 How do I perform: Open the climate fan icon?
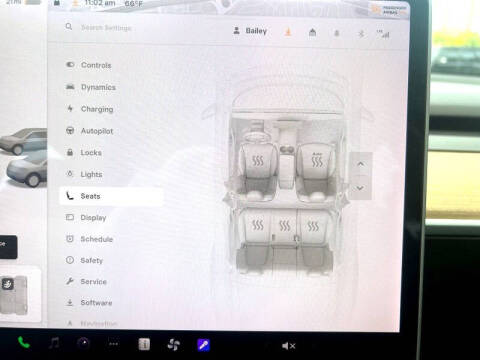(174, 345)
